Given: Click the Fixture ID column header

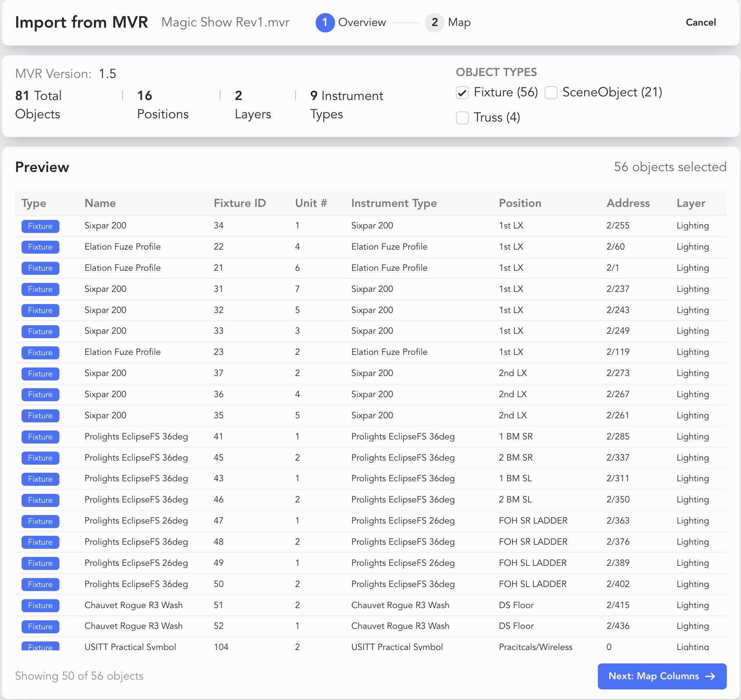Looking at the screenshot, I should pyautogui.click(x=240, y=203).
